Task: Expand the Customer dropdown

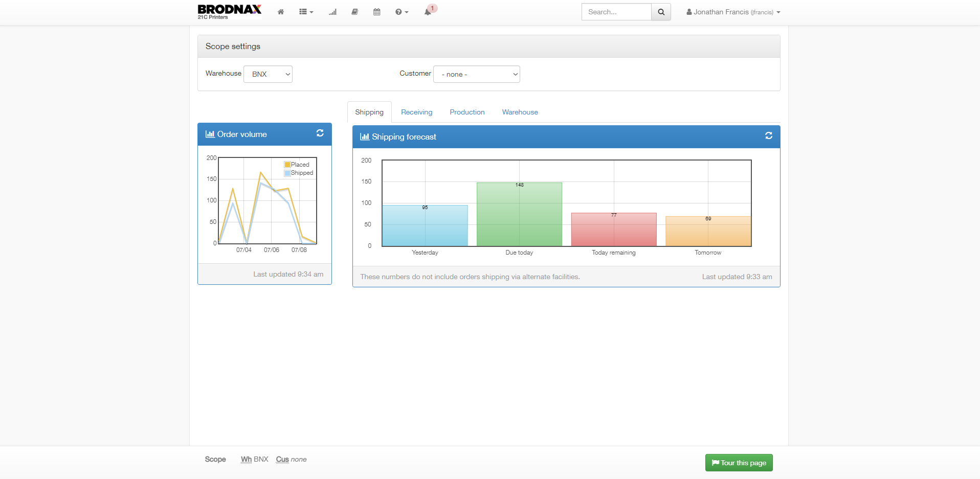Action: coord(476,74)
